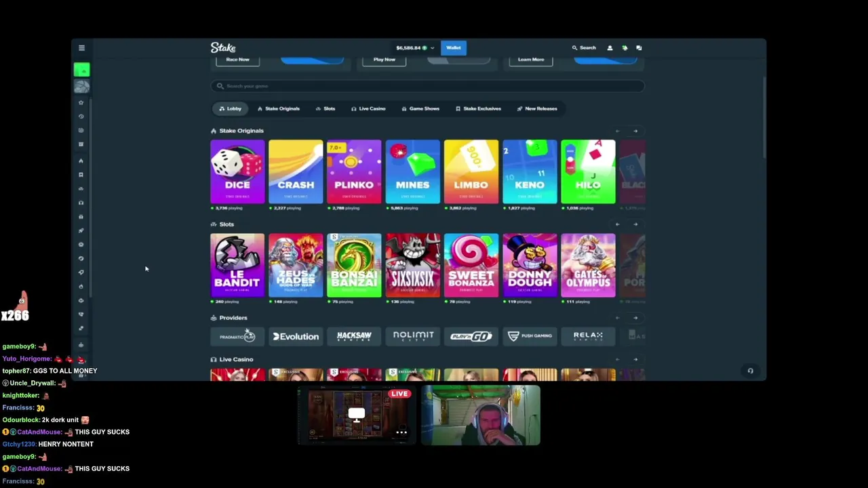Image resolution: width=868 pixels, height=488 pixels.
Task: Open the SixSixSix slot
Action: pyautogui.click(x=412, y=265)
